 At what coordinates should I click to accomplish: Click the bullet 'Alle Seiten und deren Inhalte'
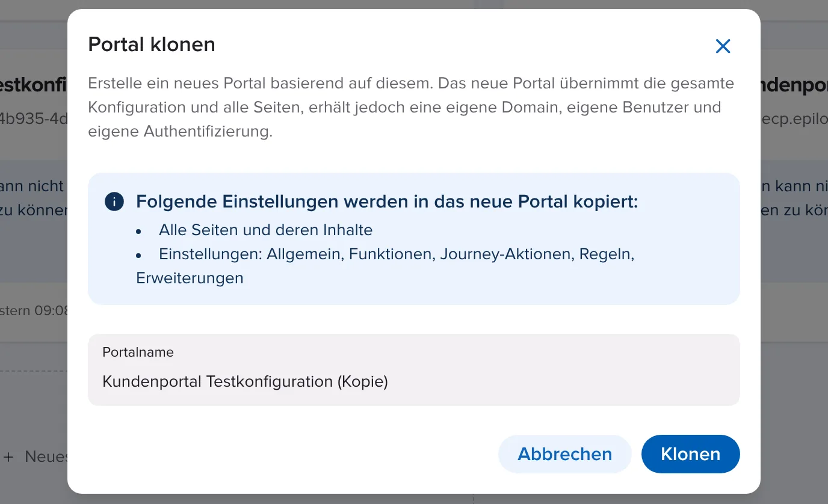click(x=265, y=230)
